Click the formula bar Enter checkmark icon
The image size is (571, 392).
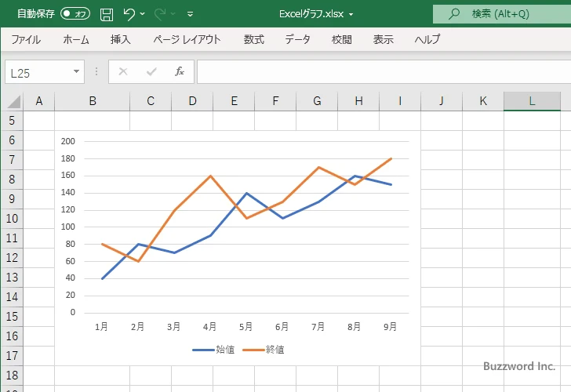[x=151, y=71]
